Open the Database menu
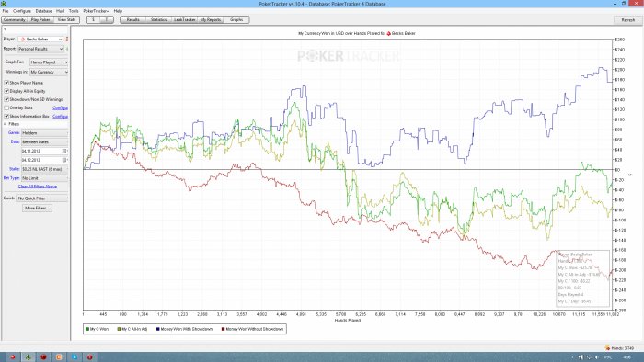This screenshot has height=362, width=644. coord(43,11)
